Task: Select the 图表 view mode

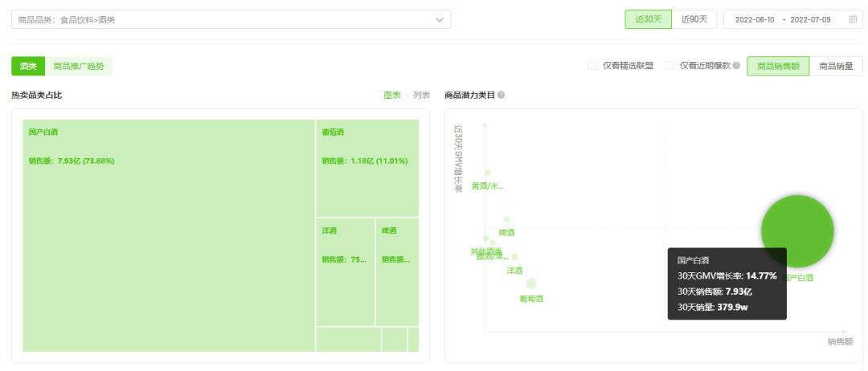Action: [x=392, y=95]
